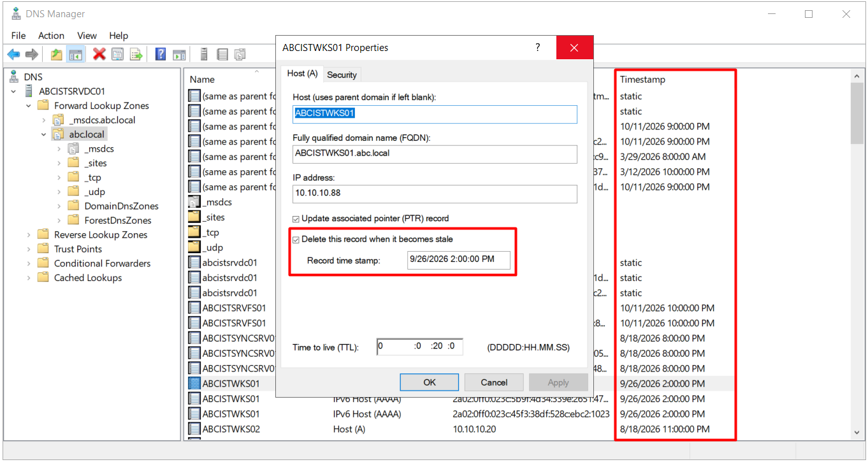Click the _tcp folder icon in record list
The width and height of the screenshot is (868, 462).
pos(194,233)
